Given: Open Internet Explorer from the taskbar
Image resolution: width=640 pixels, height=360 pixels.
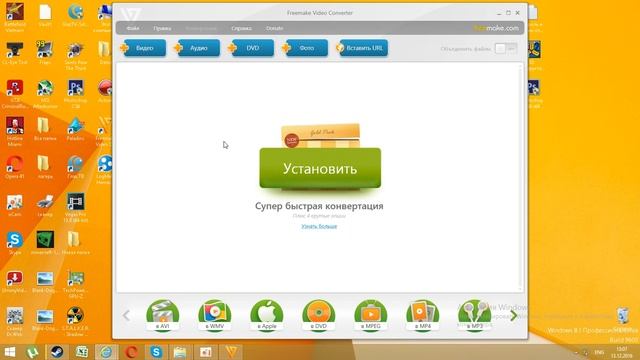Looking at the screenshot, I should point(106,352).
